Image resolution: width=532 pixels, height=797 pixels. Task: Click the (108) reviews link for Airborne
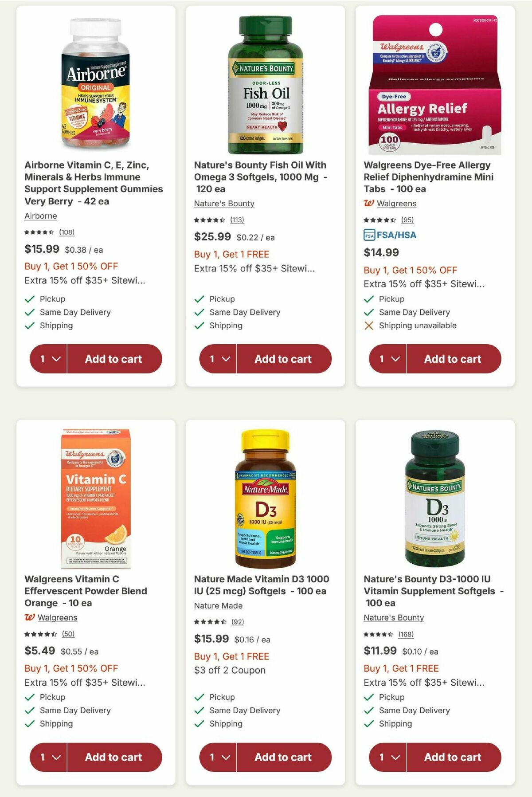67,232
